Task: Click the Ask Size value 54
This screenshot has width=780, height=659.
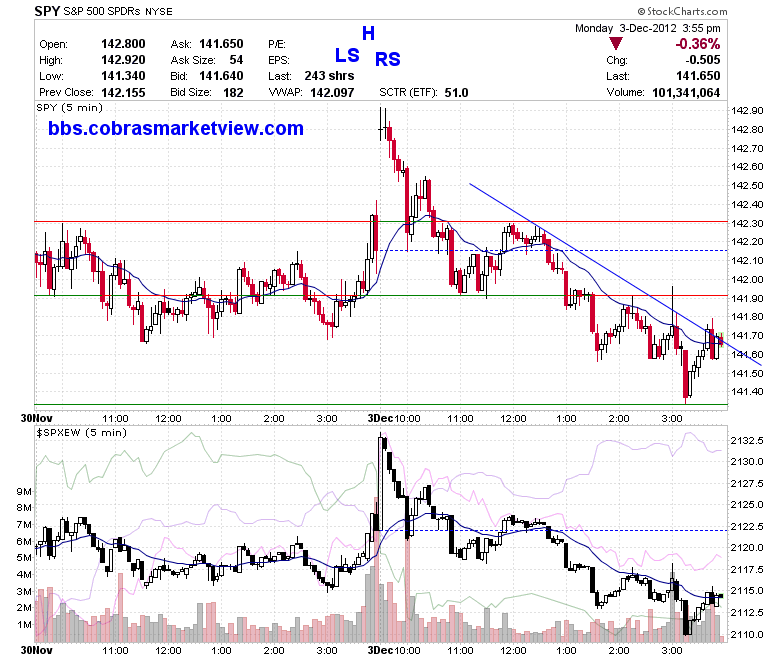Action: [236, 60]
